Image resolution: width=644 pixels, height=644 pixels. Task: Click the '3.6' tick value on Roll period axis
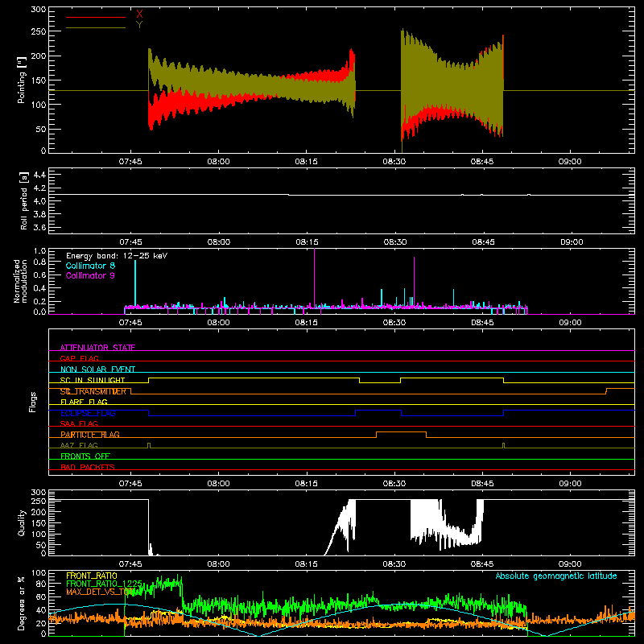tap(39, 227)
